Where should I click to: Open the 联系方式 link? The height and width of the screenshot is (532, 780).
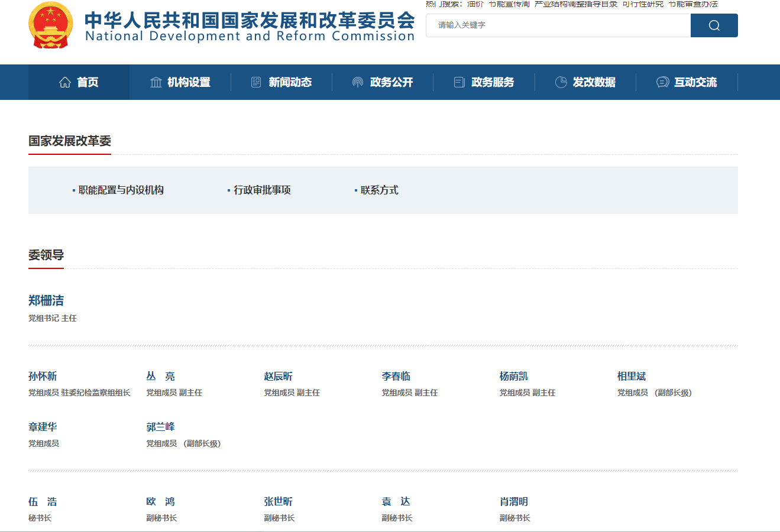click(x=379, y=190)
